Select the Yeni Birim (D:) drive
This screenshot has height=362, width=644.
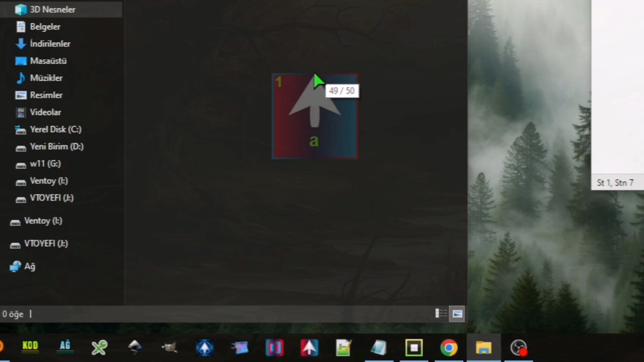coord(56,146)
